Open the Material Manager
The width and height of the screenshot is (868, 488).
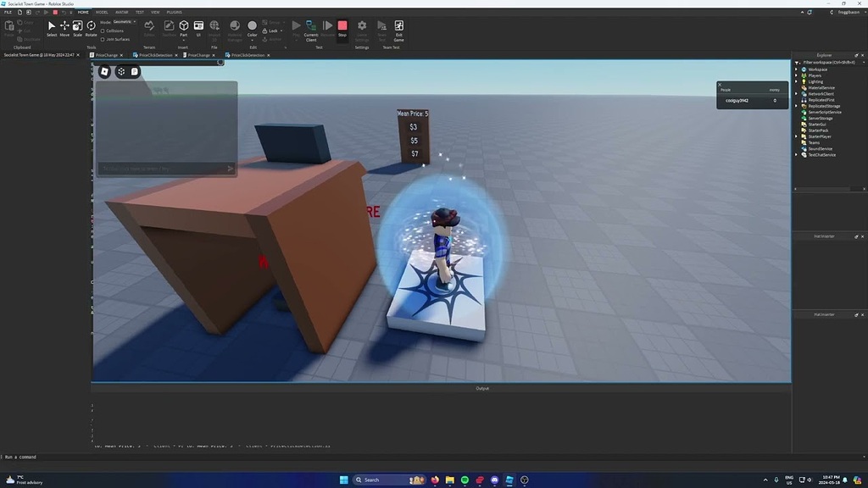tap(235, 26)
